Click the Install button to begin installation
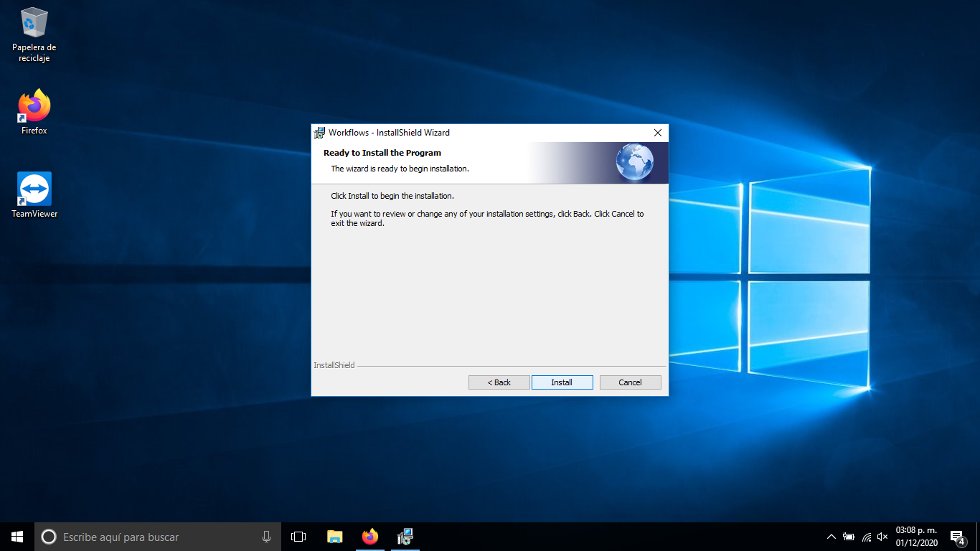 [562, 382]
